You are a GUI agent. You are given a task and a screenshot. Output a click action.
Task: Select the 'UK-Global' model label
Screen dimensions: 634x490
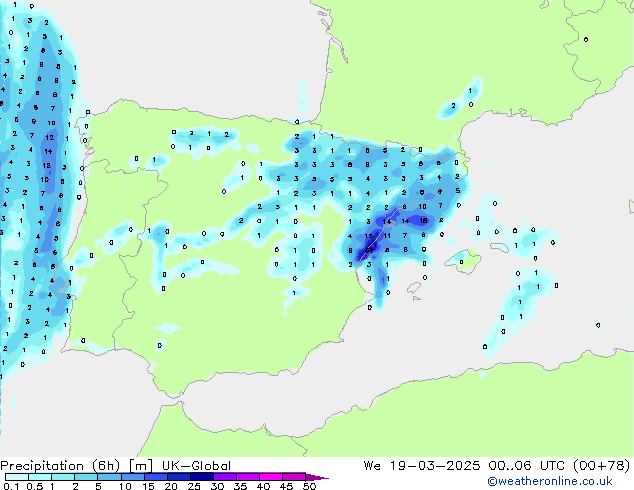point(196,466)
